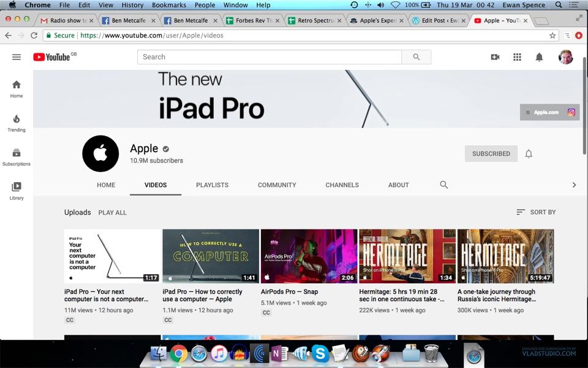Open Hermitage 5:19:47 video thumbnail

click(505, 256)
